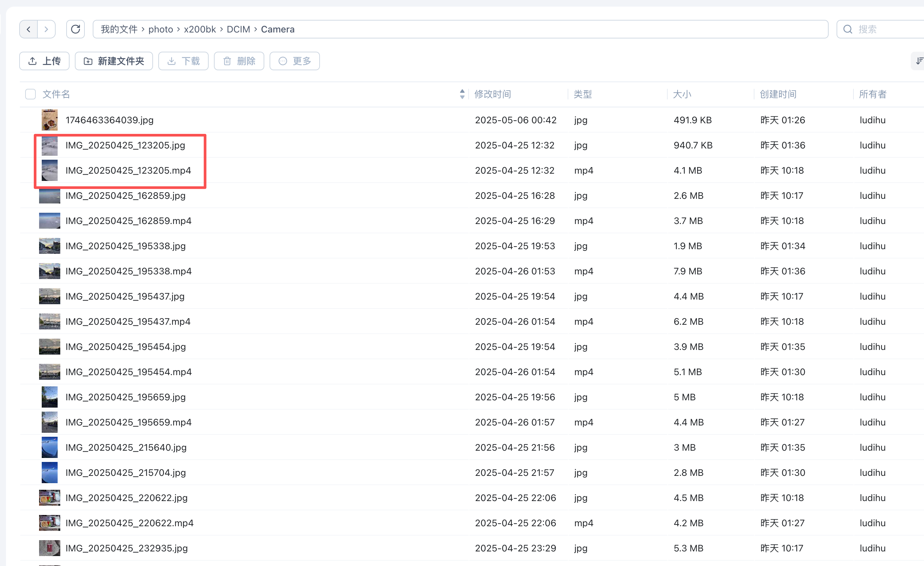The height and width of the screenshot is (566, 924).
Task: Open the More (更多) options menu
Action: point(294,61)
